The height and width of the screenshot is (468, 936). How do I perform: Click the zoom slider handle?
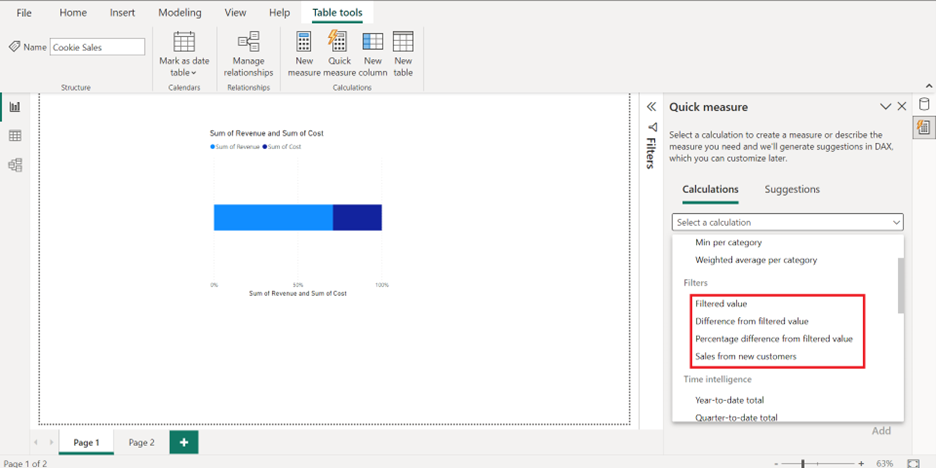[x=803, y=463]
